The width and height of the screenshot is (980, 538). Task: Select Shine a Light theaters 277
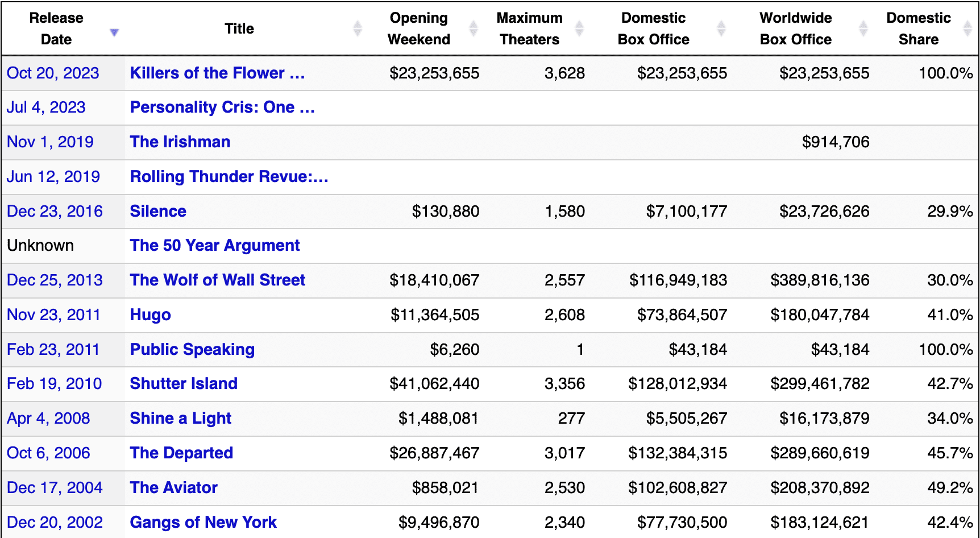(571, 418)
